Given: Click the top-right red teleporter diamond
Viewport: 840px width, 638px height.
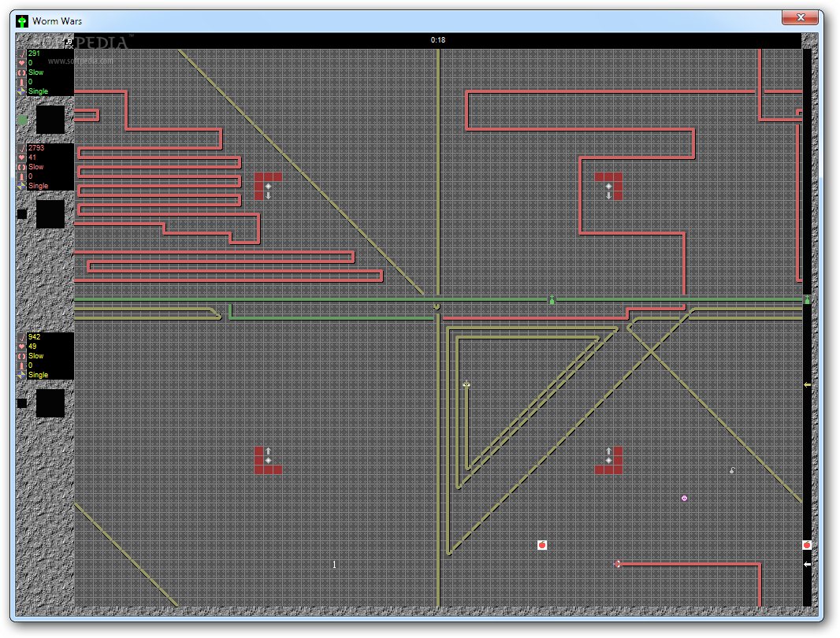Looking at the screenshot, I should (x=608, y=187).
